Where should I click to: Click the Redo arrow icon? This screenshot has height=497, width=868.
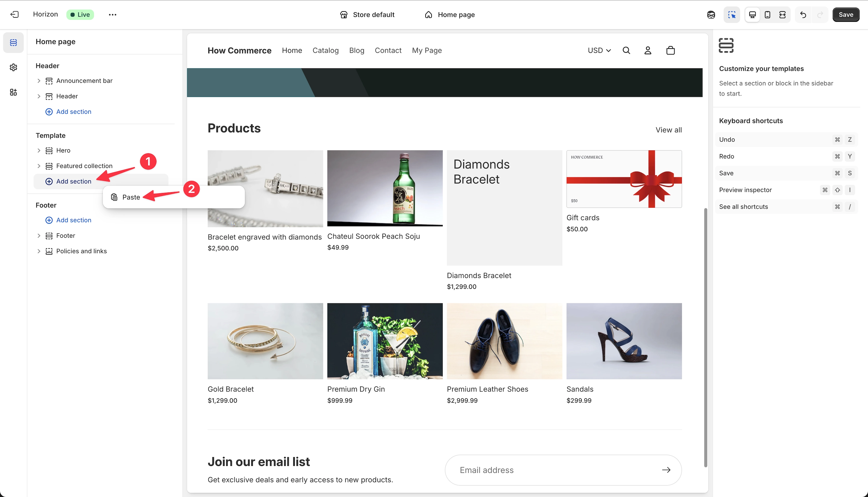click(820, 15)
